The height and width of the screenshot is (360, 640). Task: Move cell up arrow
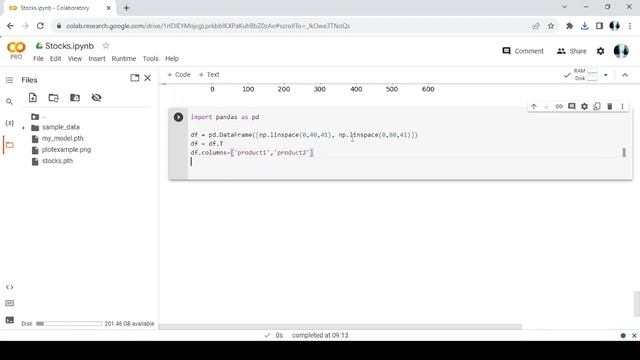533,107
